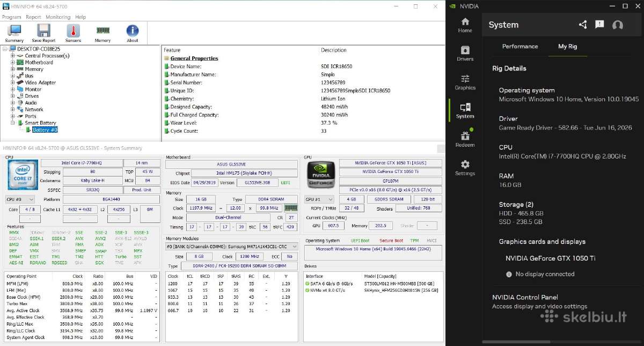644x346 pixels.
Task: Click the SKHynix NVMe drive entry
Action: (401, 290)
